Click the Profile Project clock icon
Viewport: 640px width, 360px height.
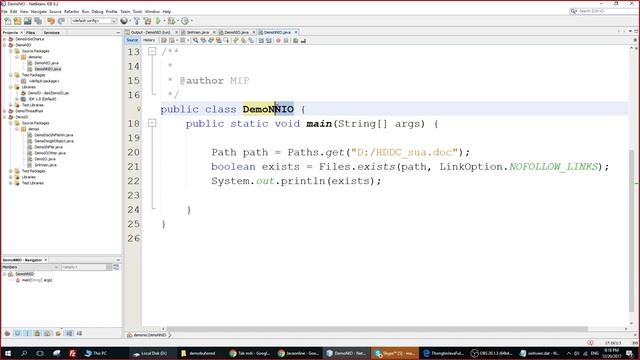click(185, 21)
